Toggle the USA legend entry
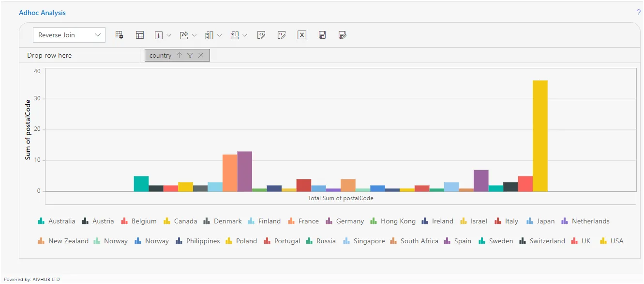The width and height of the screenshot is (644, 284). 612,241
